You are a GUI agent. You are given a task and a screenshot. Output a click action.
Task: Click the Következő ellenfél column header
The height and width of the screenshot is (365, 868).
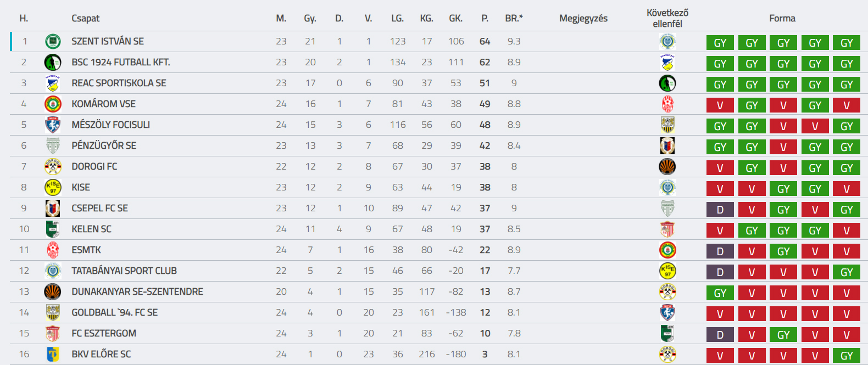tap(667, 18)
